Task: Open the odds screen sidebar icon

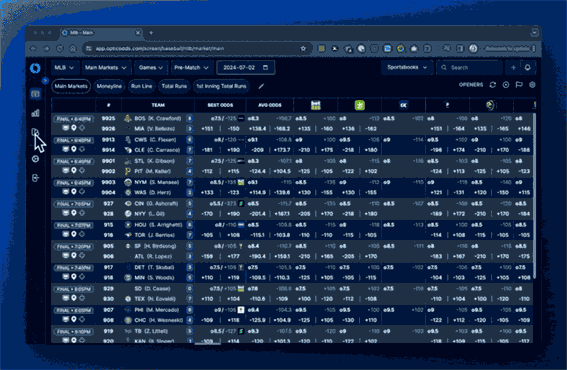Action: click(x=35, y=94)
